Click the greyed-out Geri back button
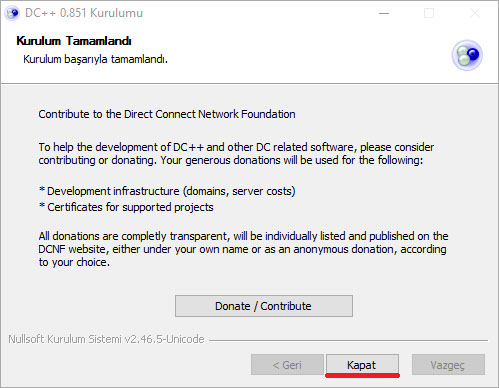The image size is (499, 388). [x=287, y=365]
